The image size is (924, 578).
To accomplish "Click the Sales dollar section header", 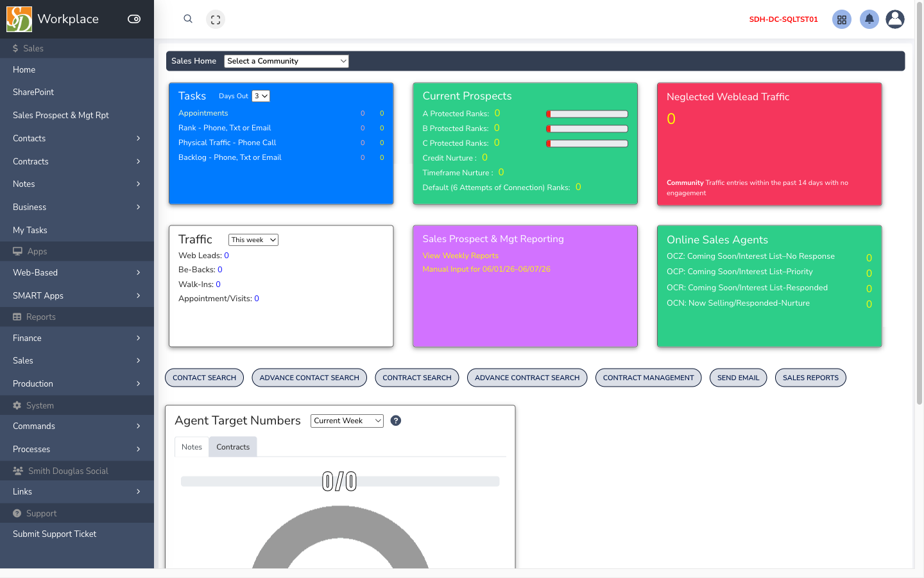I will click(x=77, y=48).
